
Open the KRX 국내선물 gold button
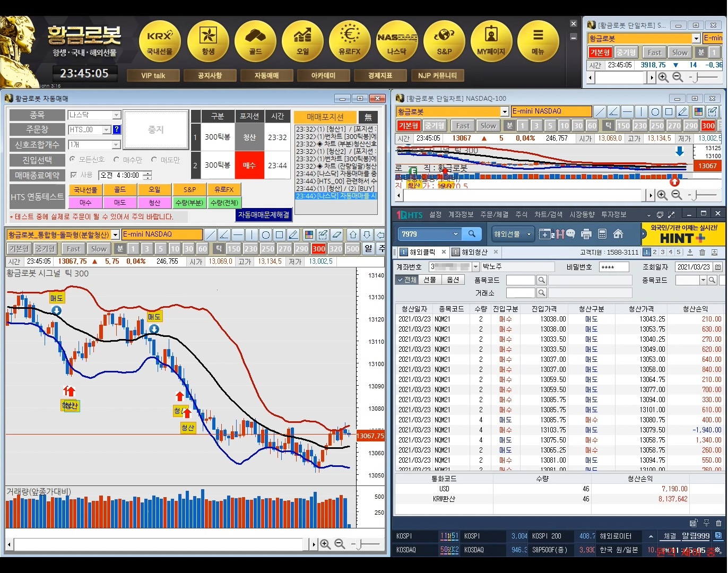(x=160, y=41)
